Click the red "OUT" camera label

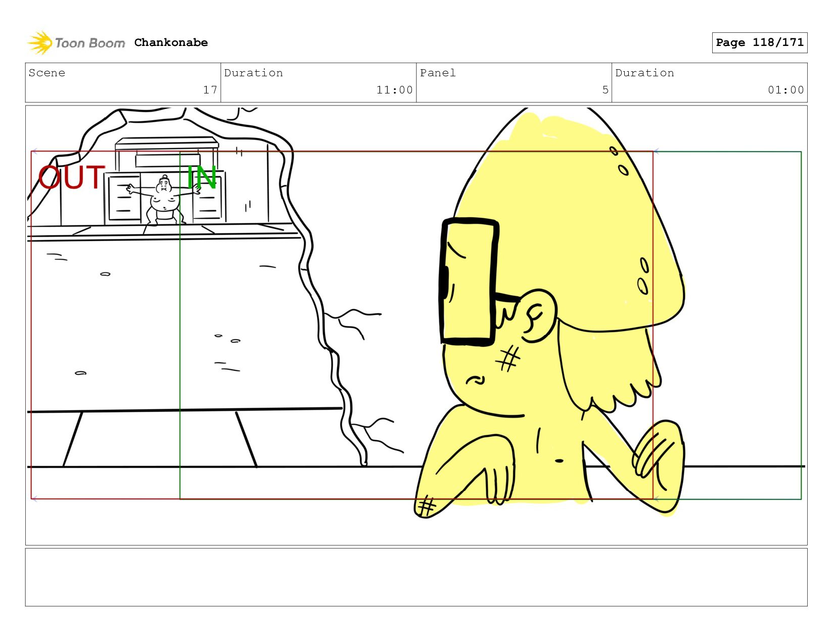(72, 177)
